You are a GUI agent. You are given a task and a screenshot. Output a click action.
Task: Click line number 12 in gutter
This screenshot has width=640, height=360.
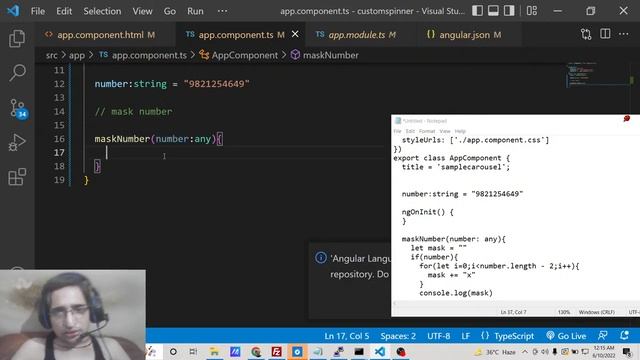click(59, 84)
